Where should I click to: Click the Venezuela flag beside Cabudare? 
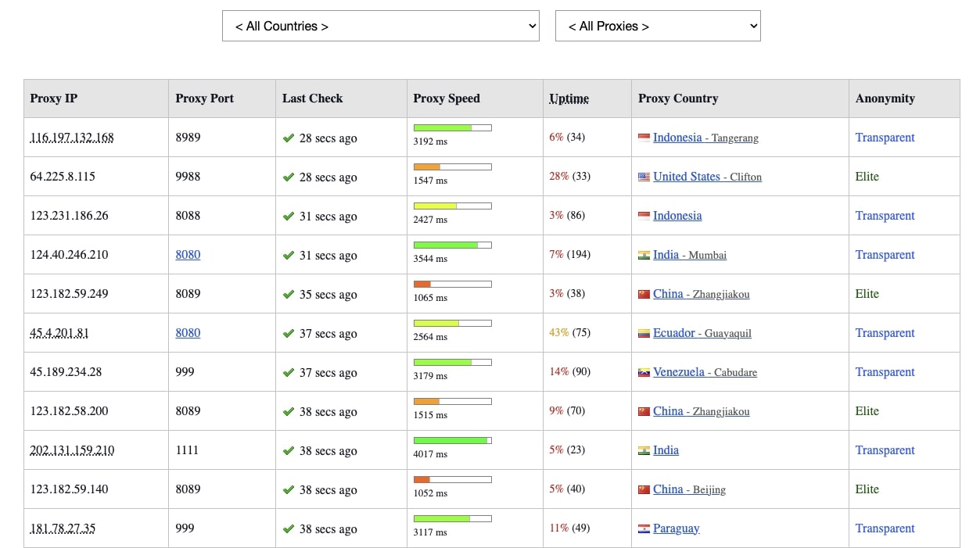click(643, 371)
